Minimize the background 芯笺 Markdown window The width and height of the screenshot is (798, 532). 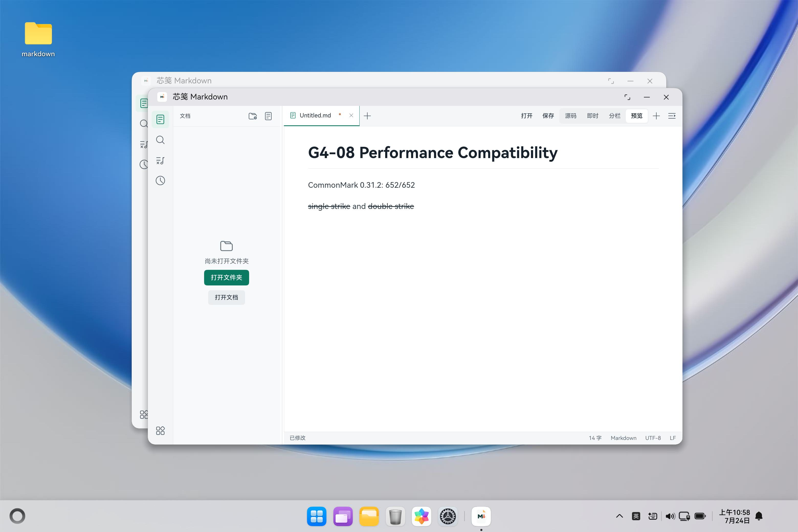[630, 81]
